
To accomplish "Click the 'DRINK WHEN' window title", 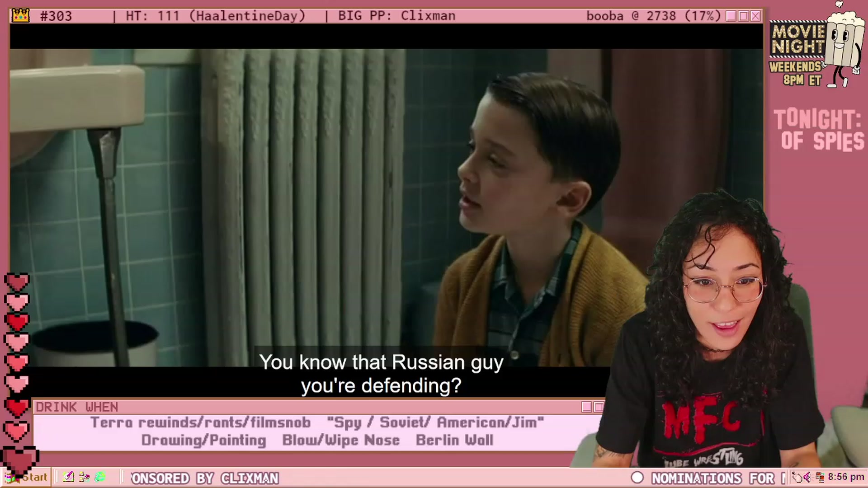I will coord(77,407).
